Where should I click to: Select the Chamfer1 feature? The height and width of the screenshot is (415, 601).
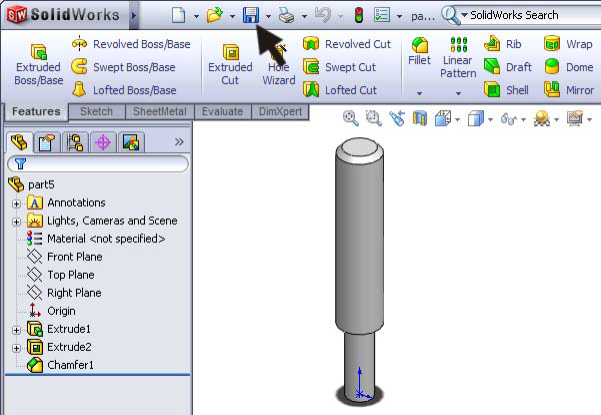70,365
